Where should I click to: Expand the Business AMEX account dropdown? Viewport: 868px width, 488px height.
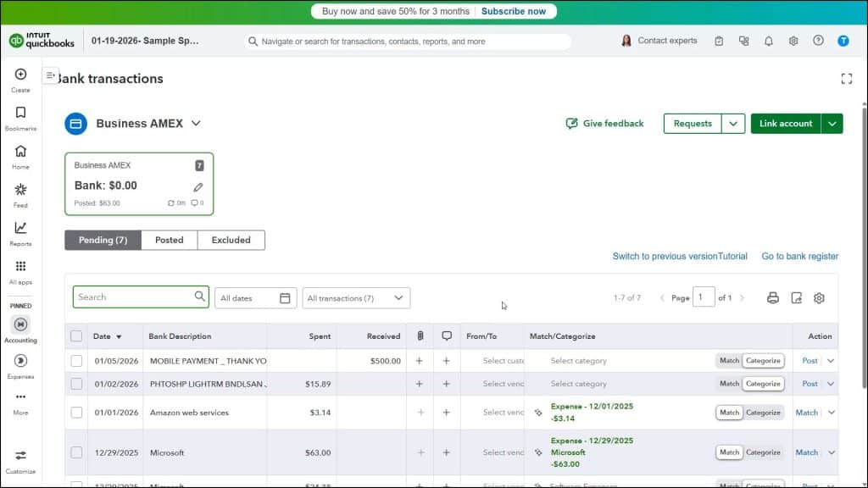196,123
